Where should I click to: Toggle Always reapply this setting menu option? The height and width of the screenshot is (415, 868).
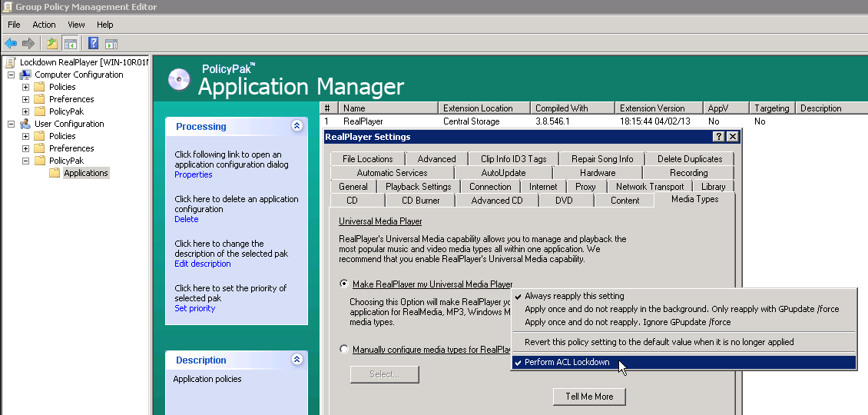point(684,296)
